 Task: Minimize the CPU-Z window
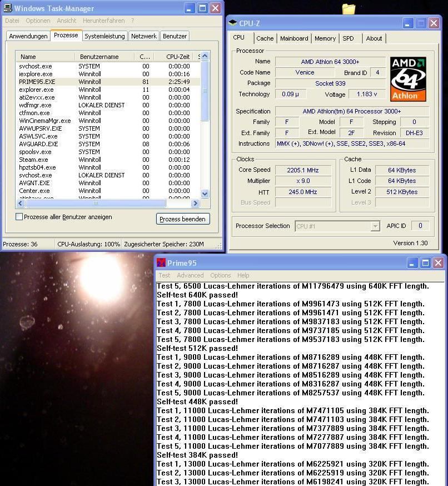[x=408, y=23]
